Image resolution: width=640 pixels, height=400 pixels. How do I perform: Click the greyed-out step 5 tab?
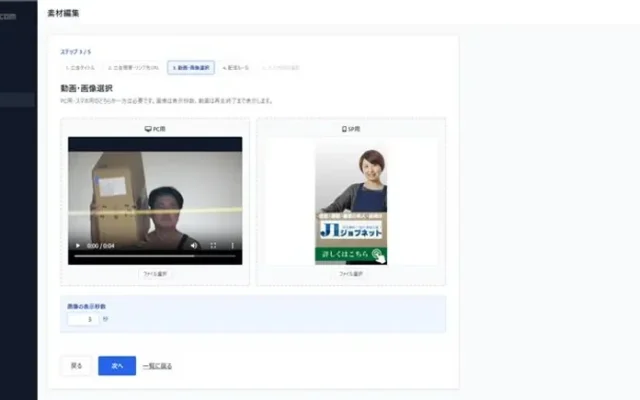(281, 68)
